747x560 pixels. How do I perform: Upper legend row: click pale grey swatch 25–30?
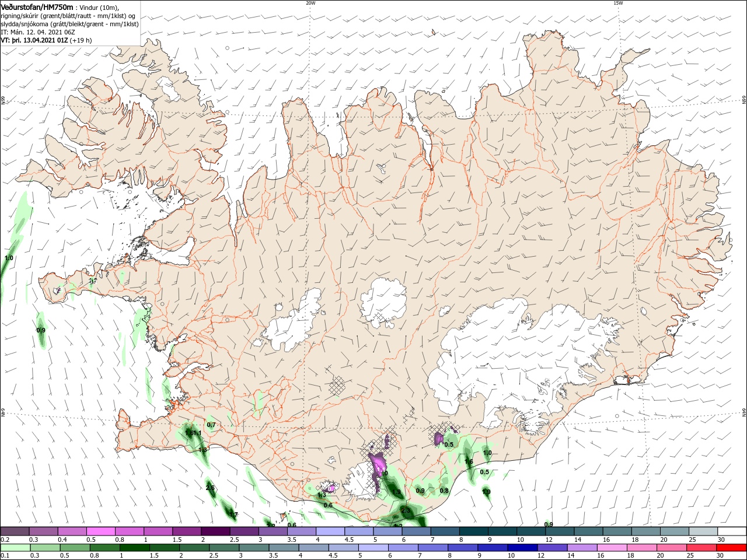tap(703, 531)
